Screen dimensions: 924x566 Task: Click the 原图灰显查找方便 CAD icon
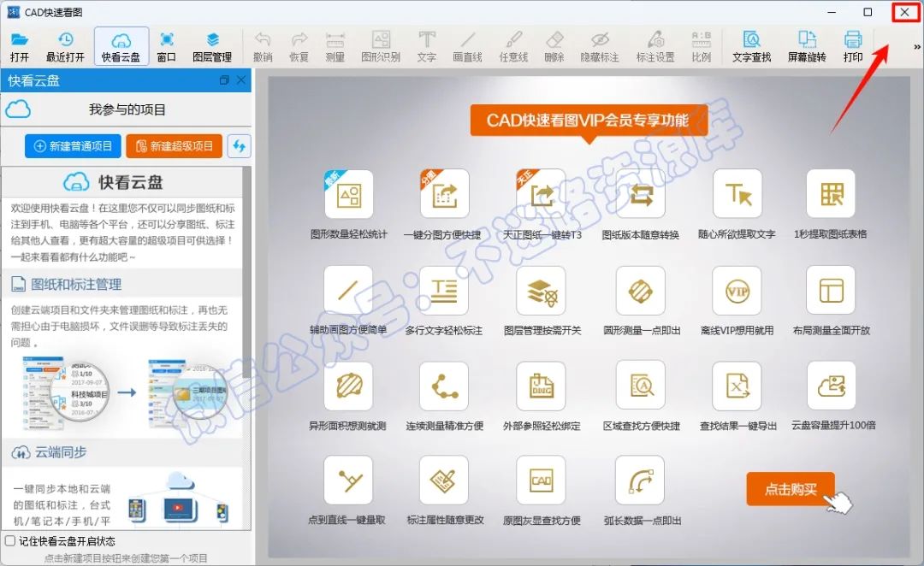(541, 480)
